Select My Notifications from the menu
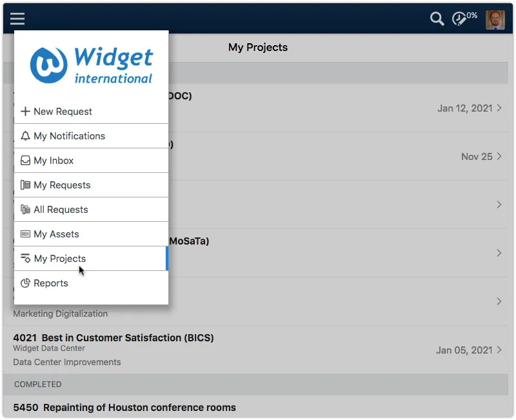 [x=68, y=136]
